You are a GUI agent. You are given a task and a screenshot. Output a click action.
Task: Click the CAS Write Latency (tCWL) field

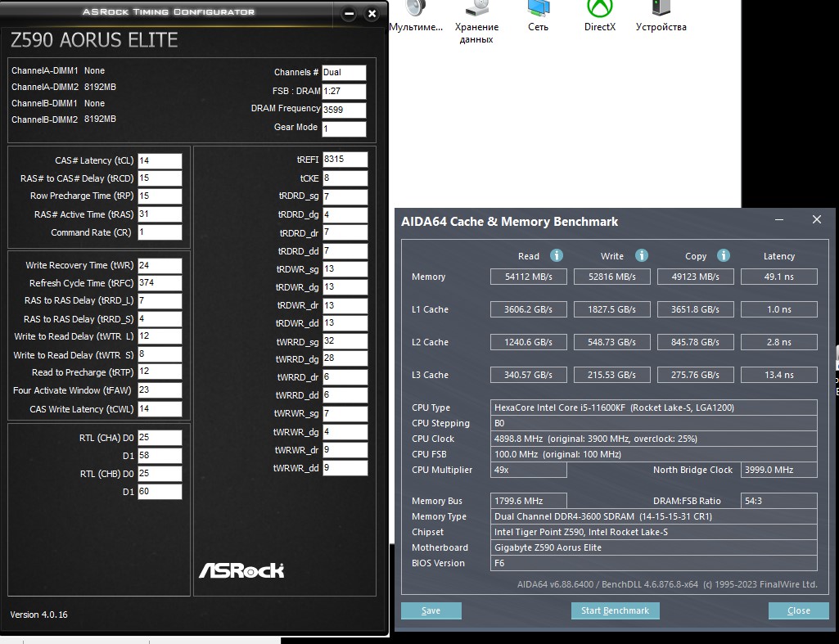160,409
